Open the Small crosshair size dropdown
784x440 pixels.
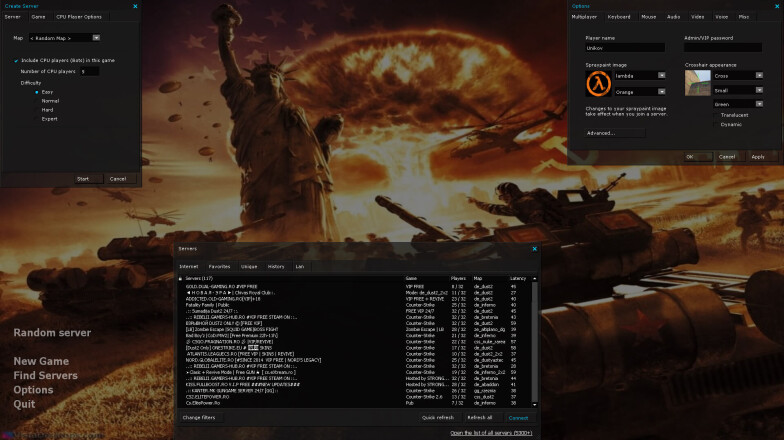point(759,90)
